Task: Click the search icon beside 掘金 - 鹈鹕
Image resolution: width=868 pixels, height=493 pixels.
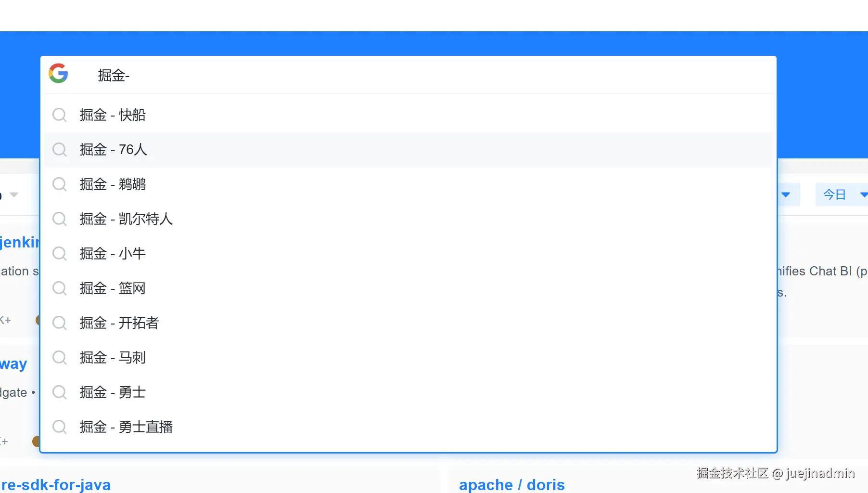Action: (x=59, y=184)
